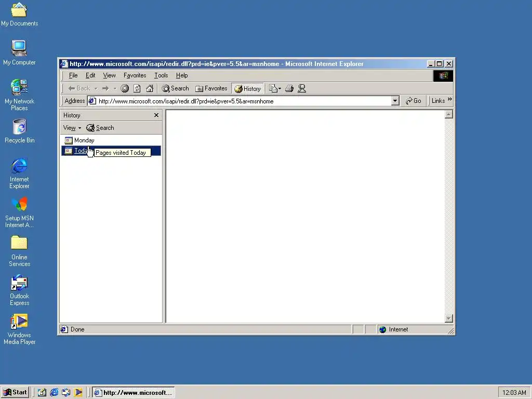
Task: Click the Messenger toolbar icon
Action: (302, 88)
